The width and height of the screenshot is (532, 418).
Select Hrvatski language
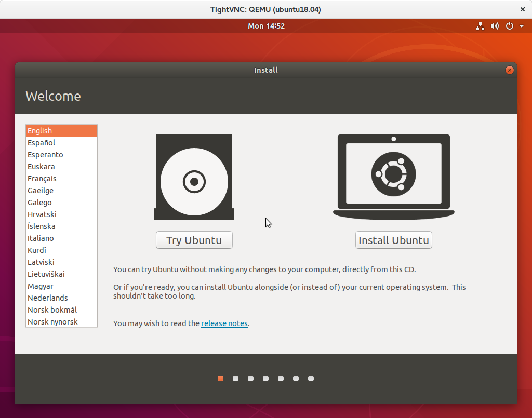[61, 214]
